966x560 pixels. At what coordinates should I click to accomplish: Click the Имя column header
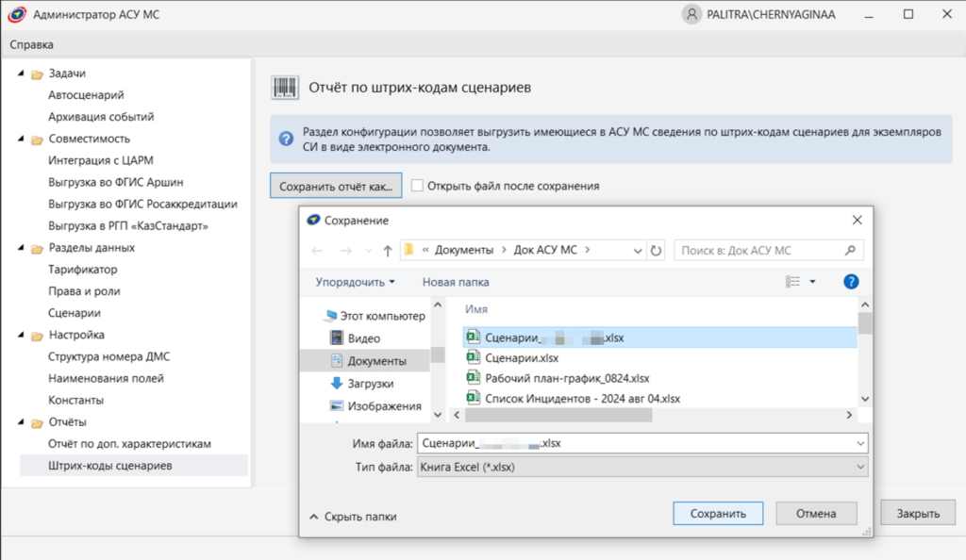point(476,309)
